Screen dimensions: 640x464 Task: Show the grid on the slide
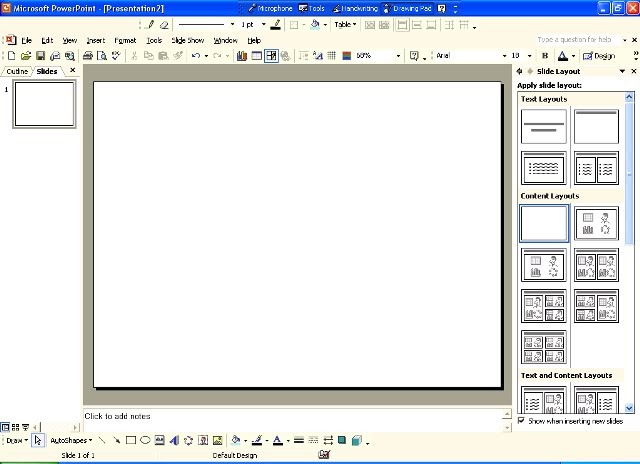click(x=331, y=56)
